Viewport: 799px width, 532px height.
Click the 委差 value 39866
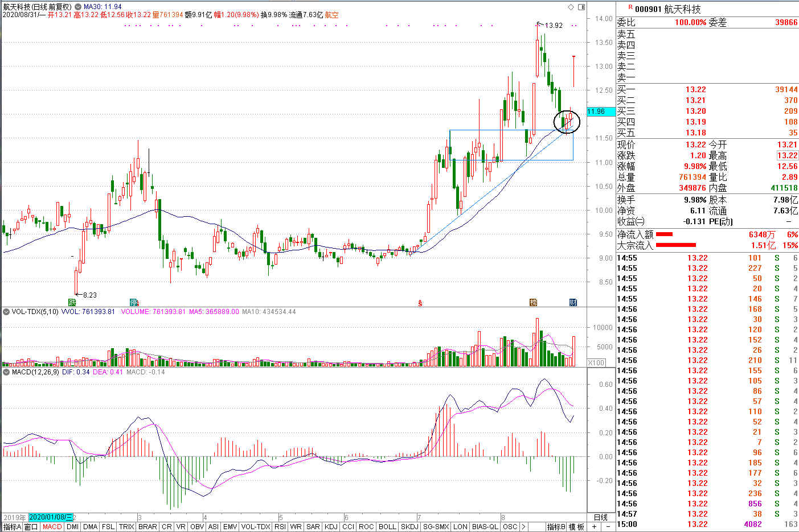[x=786, y=22]
